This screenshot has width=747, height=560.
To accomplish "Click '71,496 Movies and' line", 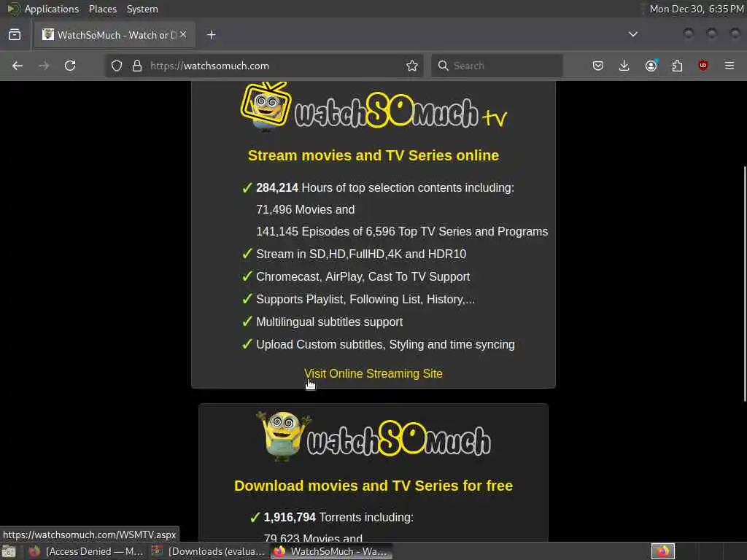I will point(306,209).
